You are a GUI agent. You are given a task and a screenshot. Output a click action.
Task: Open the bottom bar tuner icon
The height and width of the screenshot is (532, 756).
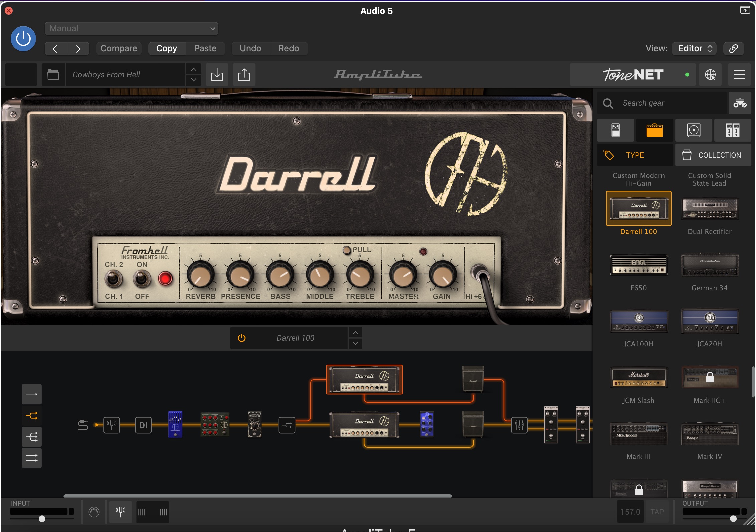coord(121,512)
